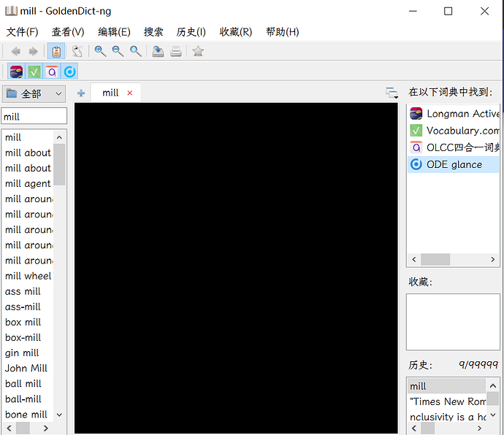Select OLCC四合一词典 in found dictionaries

454,147
